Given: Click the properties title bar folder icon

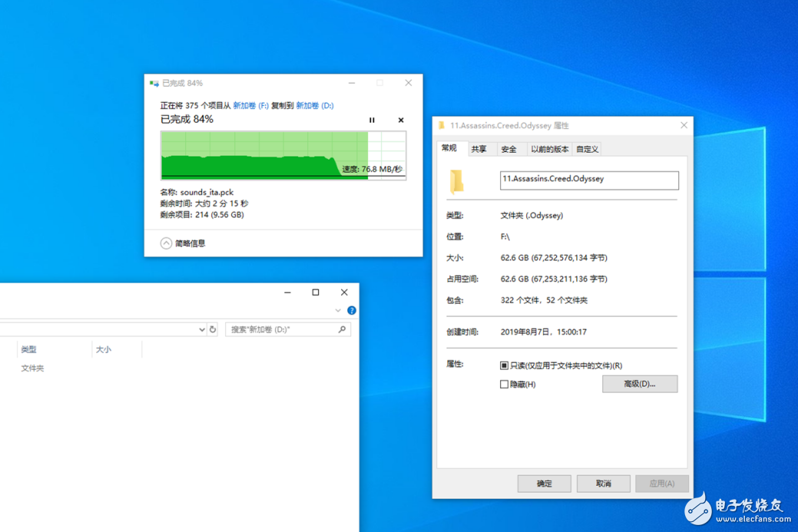Looking at the screenshot, I should point(442,125).
